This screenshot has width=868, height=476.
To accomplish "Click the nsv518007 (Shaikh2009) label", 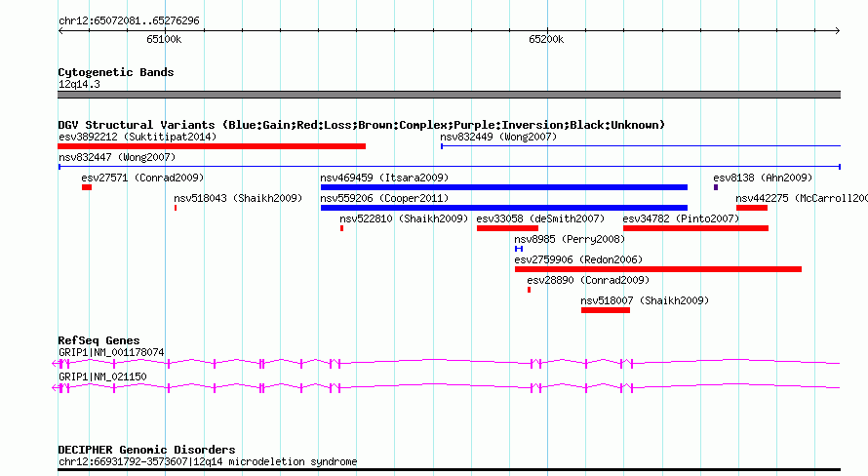I will pos(645,300).
